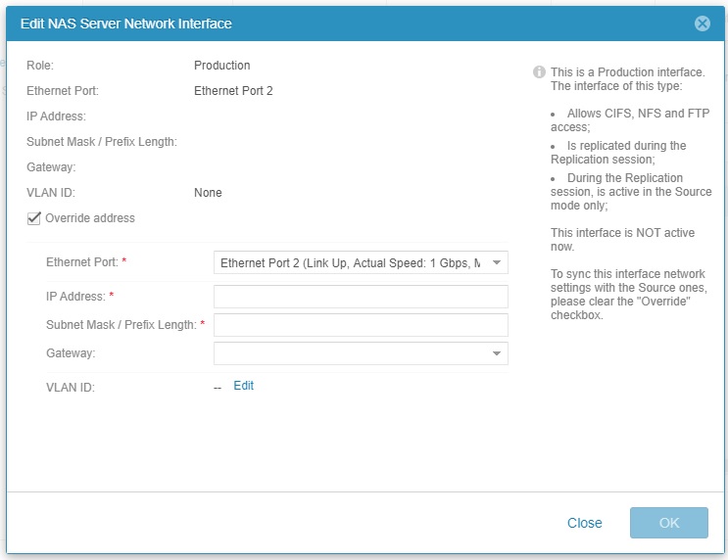
Task: Click the Edit NAS Server Network Interface title
Action: [126, 23]
